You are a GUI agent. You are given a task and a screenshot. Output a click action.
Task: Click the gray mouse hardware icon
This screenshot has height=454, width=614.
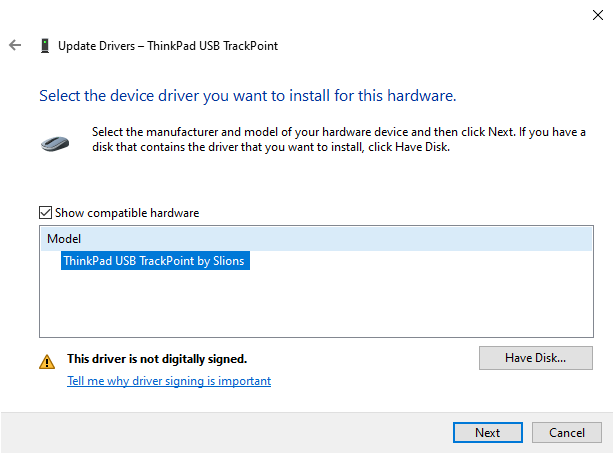[x=55, y=143]
